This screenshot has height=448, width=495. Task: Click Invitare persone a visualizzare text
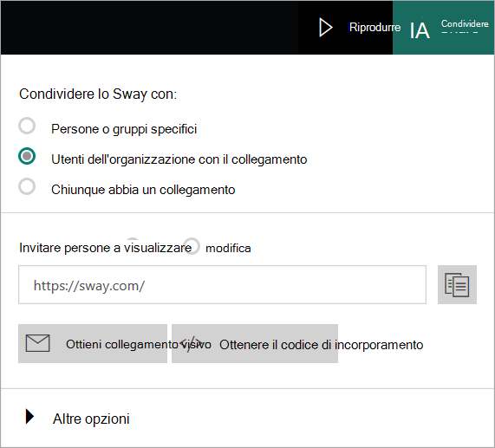[106, 248]
